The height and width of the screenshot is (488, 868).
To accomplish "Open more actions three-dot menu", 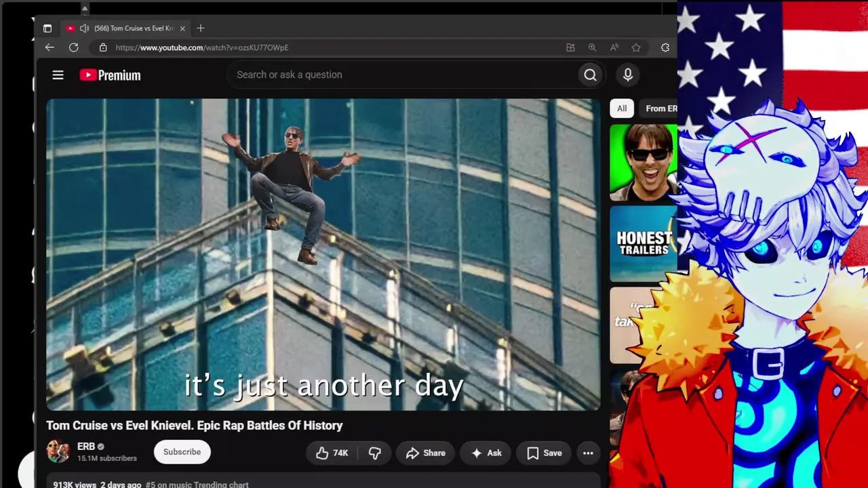I will [588, 453].
